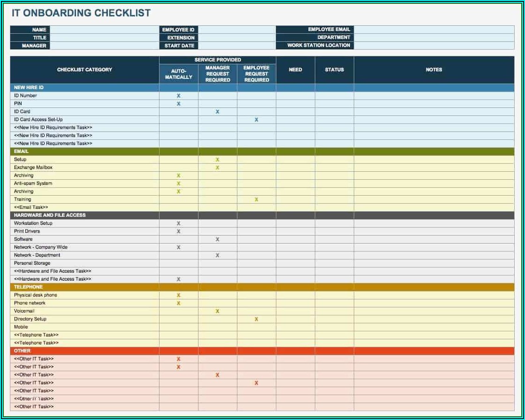Toggle the Directory Setup employee request X
The height and width of the screenshot is (420, 525).
(256, 319)
